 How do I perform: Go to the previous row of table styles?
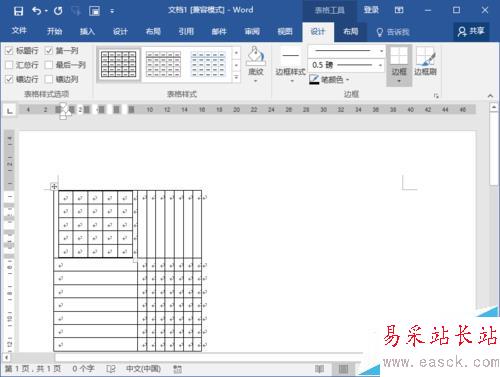[x=236, y=53]
